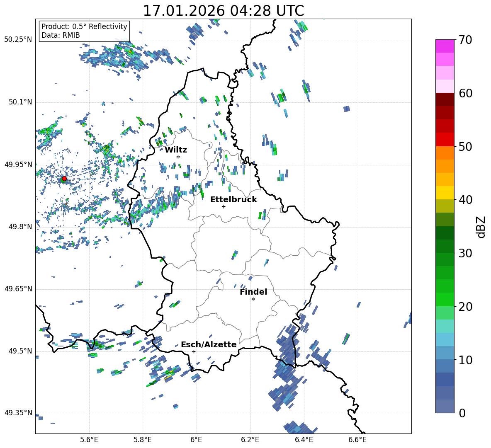Select the yellow colorbar segment at 40 dBZ
Screen dimensions: 491x448
pos(445,193)
